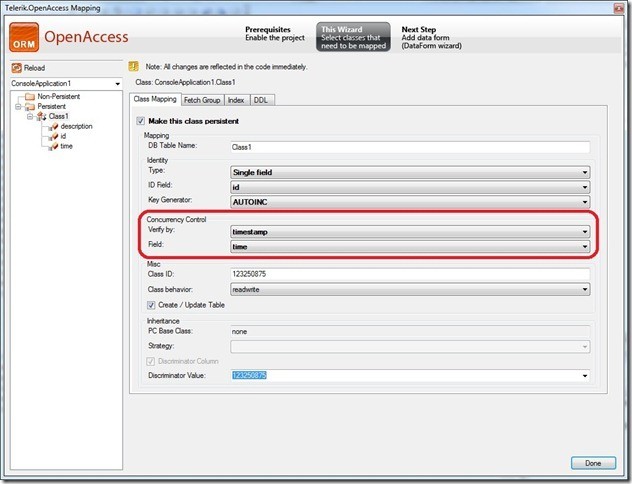
Task: Open the Verify by dropdown
Action: click(x=410, y=232)
